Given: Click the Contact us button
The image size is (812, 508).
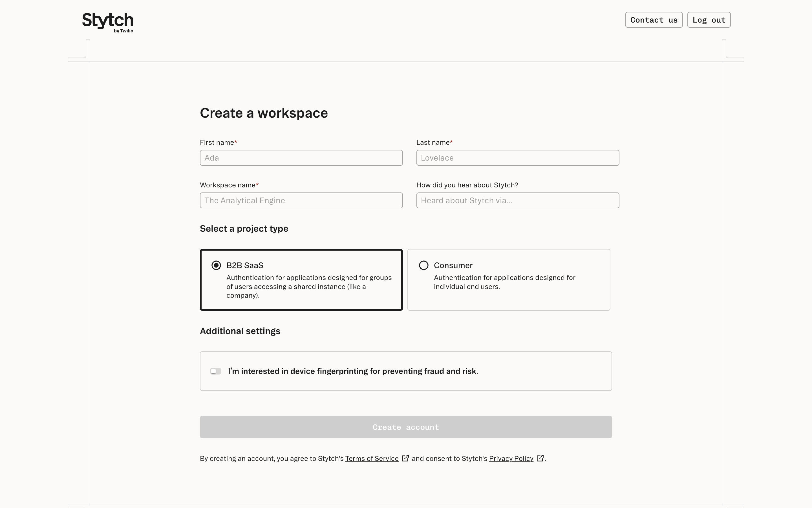Looking at the screenshot, I should [x=654, y=20].
